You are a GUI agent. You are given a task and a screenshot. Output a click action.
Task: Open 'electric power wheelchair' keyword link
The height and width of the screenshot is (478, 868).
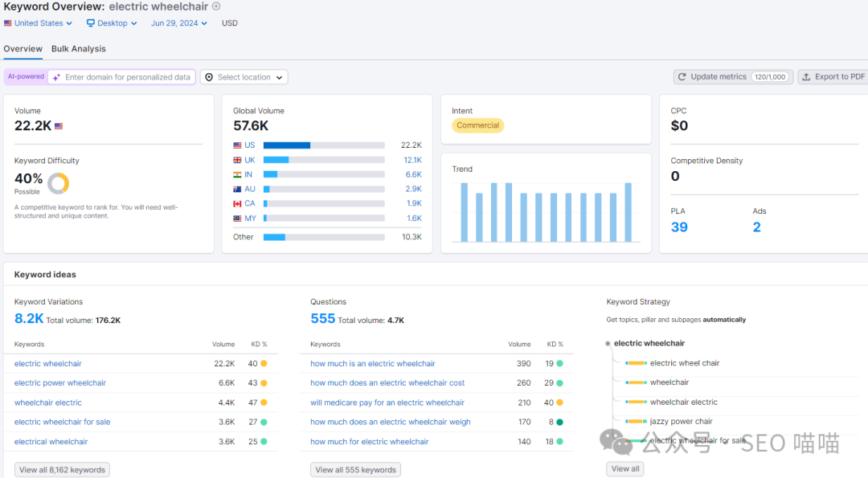pyautogui.click(x=60, y=383)
